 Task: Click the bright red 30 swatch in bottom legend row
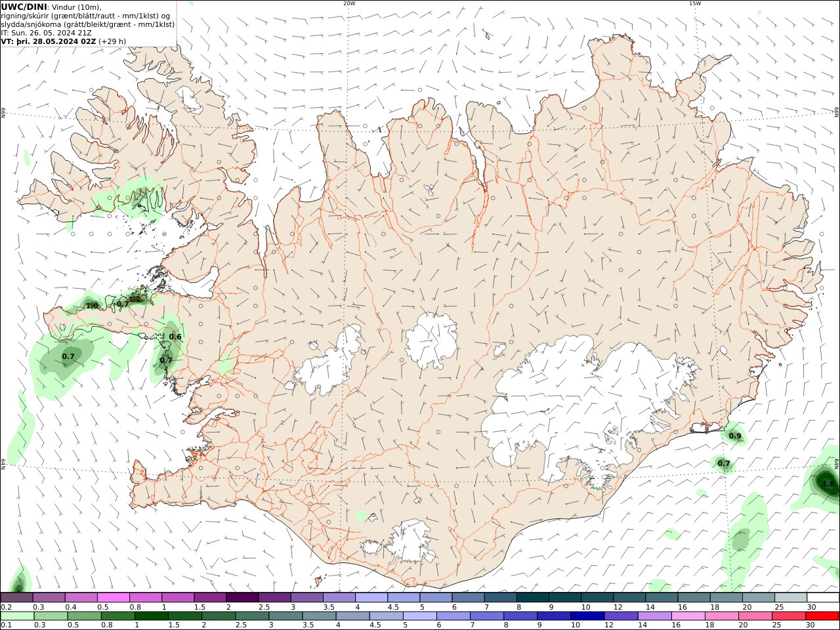822,616
